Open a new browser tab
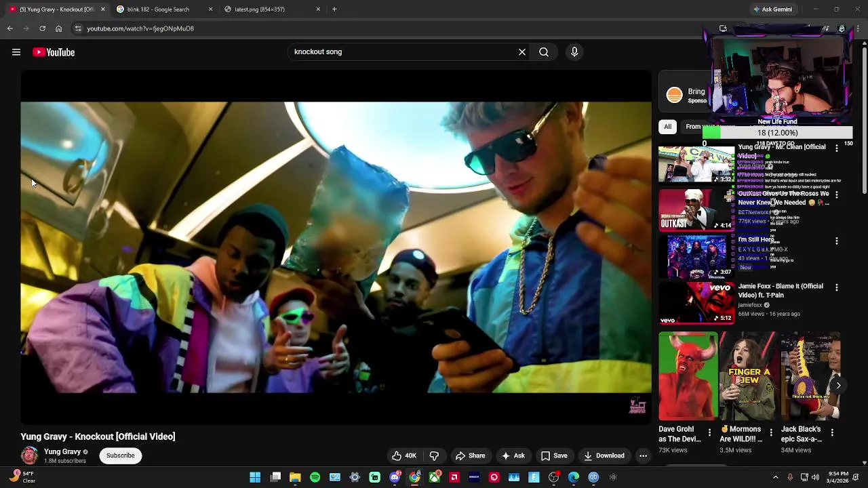 click(x=334, y=9)
